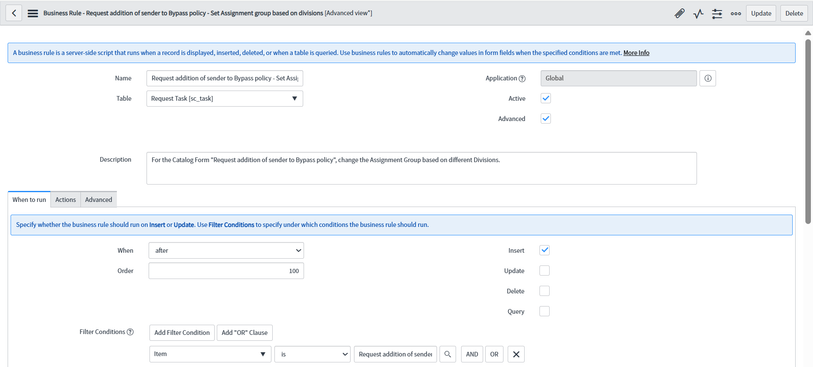
Task: Go back using the header back arrow
Action: pos(13,13)
